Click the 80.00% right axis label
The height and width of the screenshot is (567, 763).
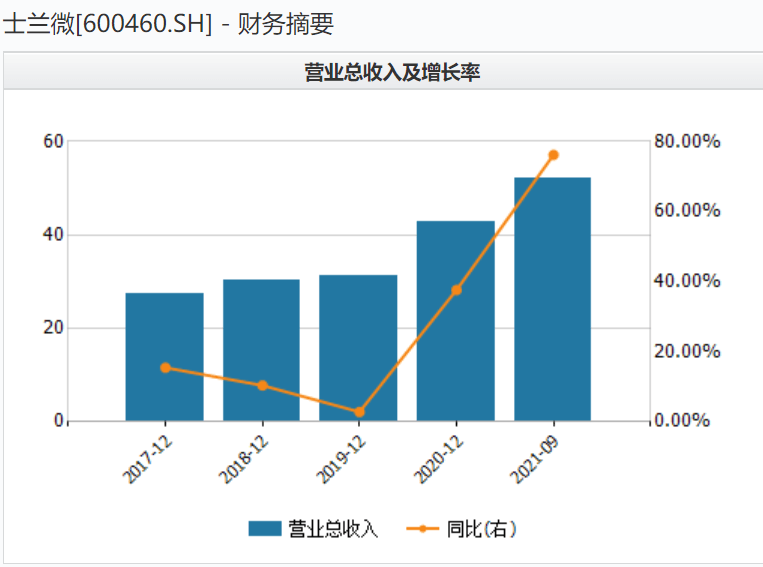687,141
